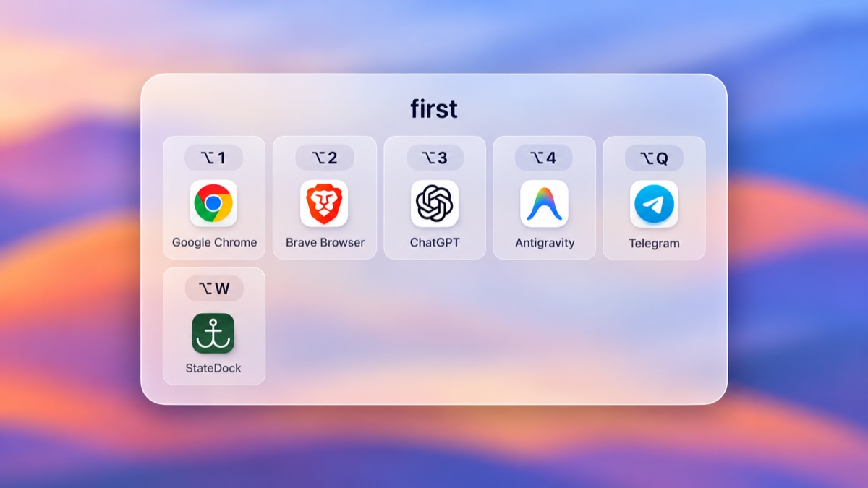
Task: Click the "ChatGPT" name label
Action: pyautogui.click(x=435, y=242)
